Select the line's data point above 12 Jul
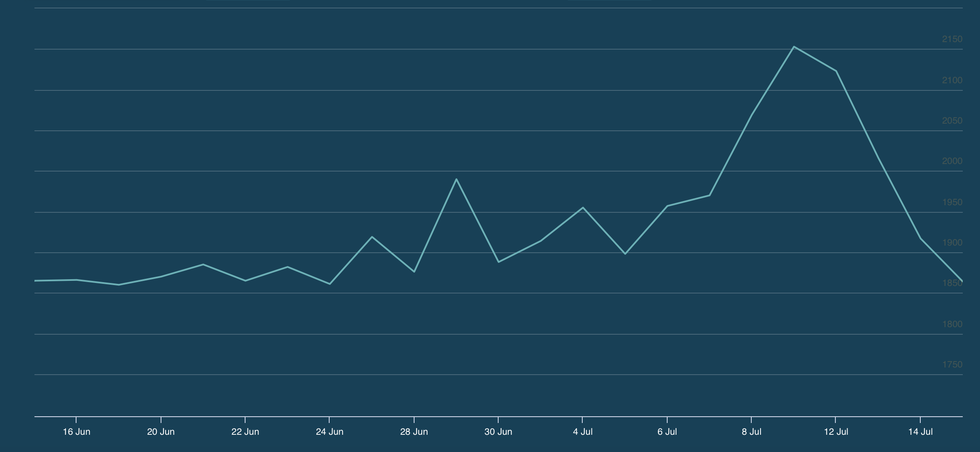Viewport: 980px width, 452px height. tap(836, 71)
